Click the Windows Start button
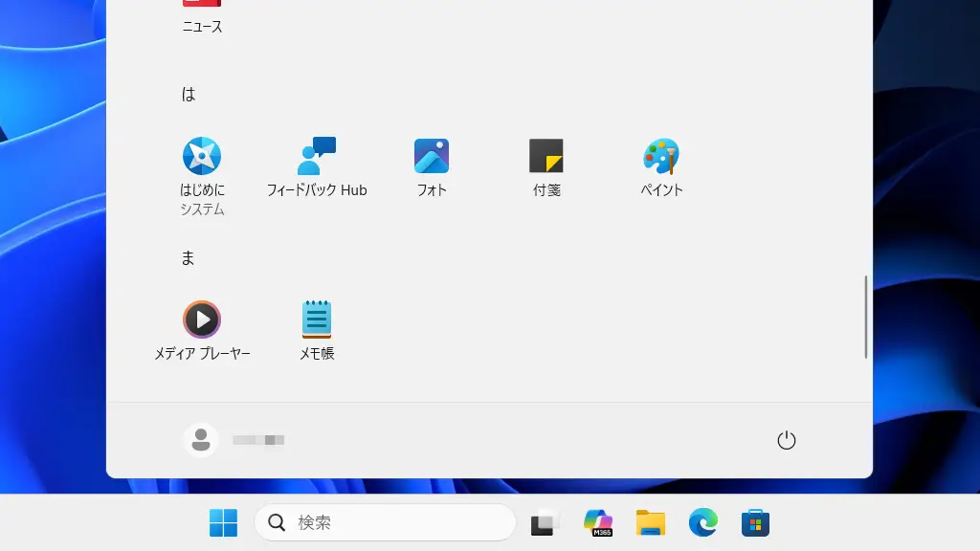This screenshot has height=551, width=980. [x=223, y=522]
